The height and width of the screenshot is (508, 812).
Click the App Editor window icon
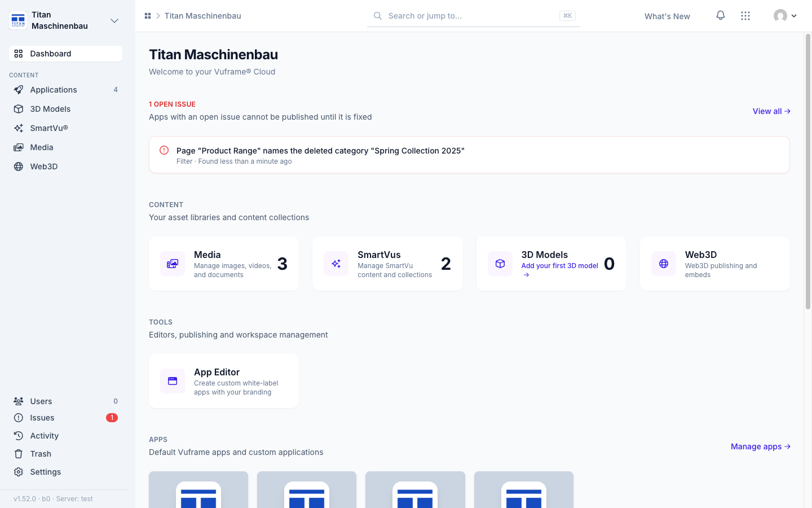click(173, 381)
